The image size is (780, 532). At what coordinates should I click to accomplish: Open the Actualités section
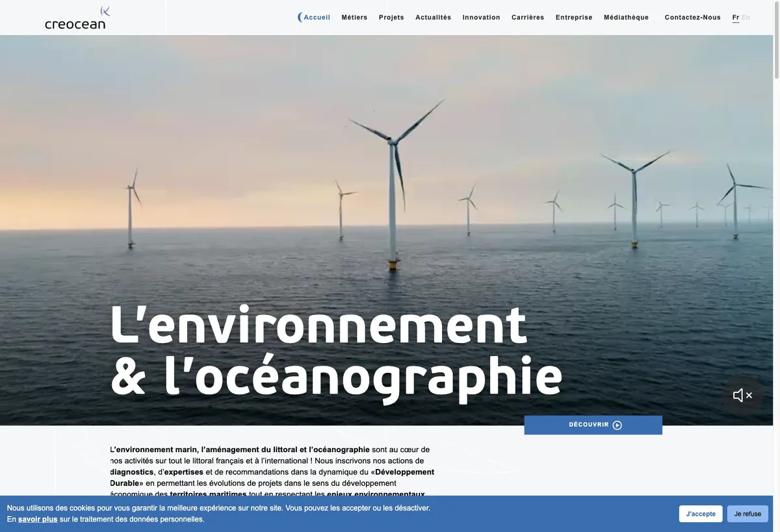(434, 18)
